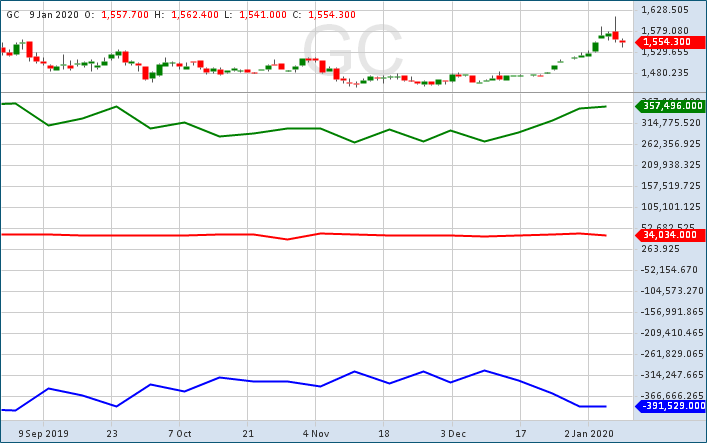Click the High value 1,562.400
This screenshot has width=707, height=443.
195,15
